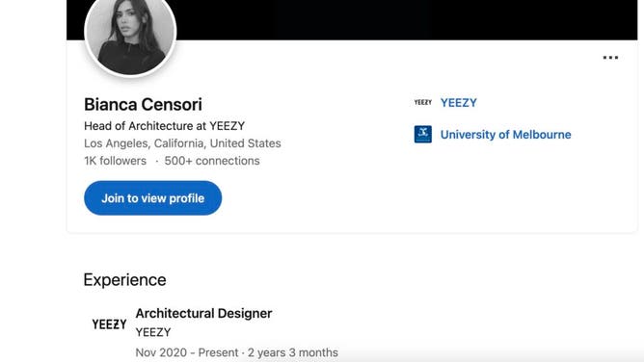Image resolution: width=644 pixels, height=362 pixels.
Task: Click the 500+ connections text
Action: (212, 161)
